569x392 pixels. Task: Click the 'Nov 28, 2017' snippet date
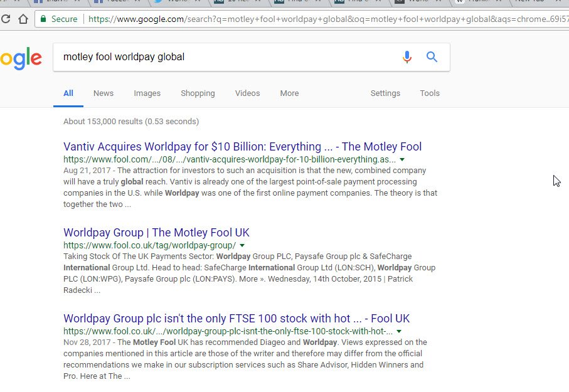tap(87, 342)
